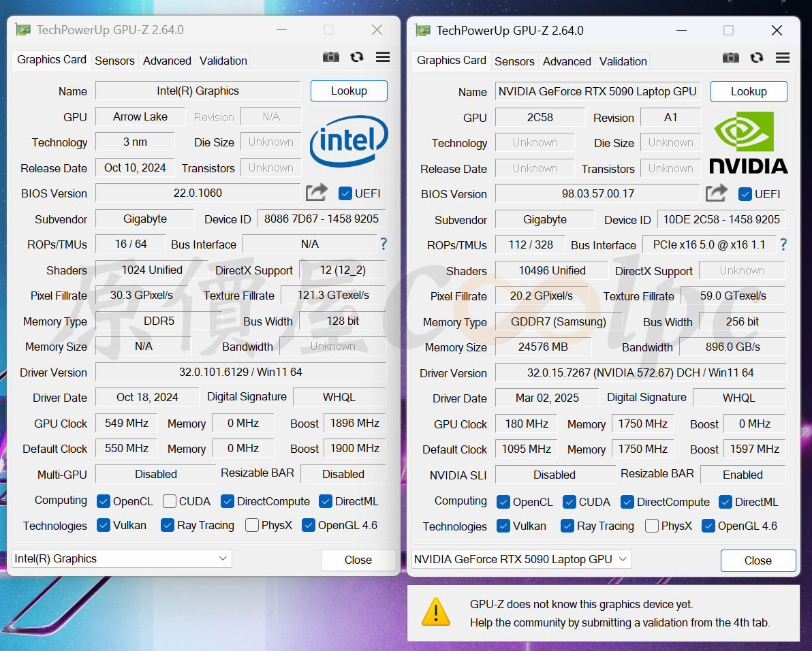This screenshot has height=651, width=812.
Task: Click Resizable BAR field showing Enabled
Action: tap(743, 475)
